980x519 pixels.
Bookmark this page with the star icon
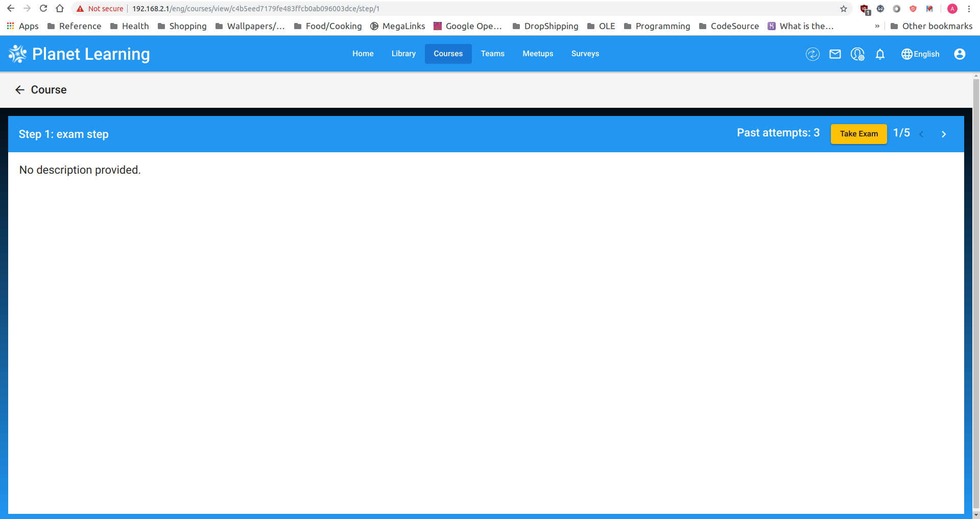click(844, 9)
